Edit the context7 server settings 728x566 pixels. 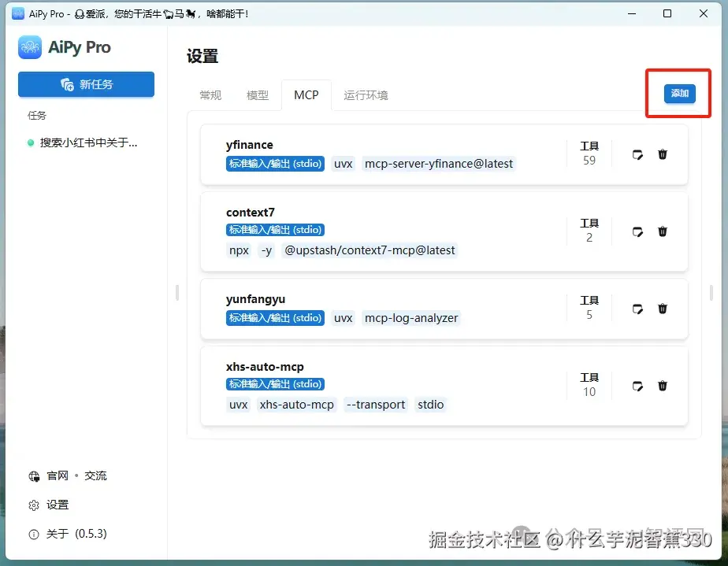(x=637, y=230)
